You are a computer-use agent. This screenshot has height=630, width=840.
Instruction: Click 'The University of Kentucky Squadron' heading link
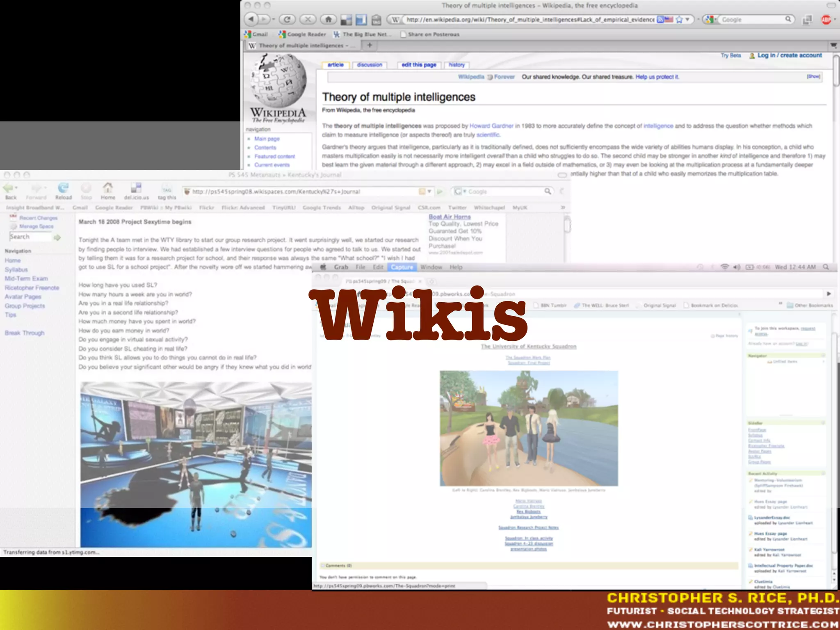[x=528, y=347]
